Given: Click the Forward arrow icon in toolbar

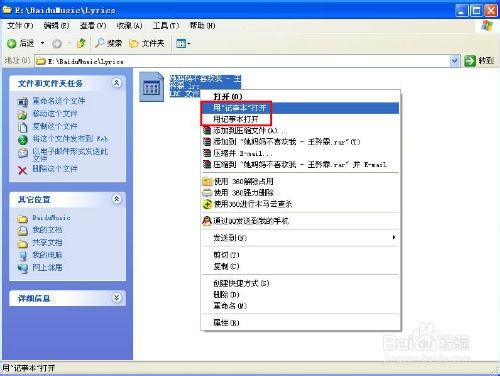Looking at the screenshot, I should (57, 43).
